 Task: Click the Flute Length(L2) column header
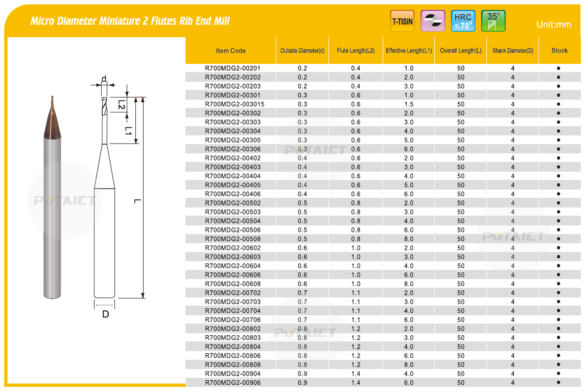click(x=356, y=51)
